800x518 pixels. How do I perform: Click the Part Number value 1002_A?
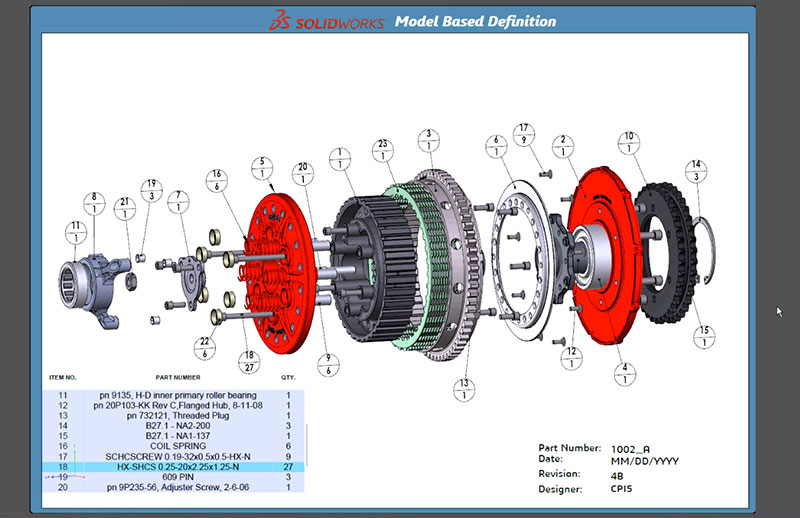pyautogui.click(x=629, y=449)
